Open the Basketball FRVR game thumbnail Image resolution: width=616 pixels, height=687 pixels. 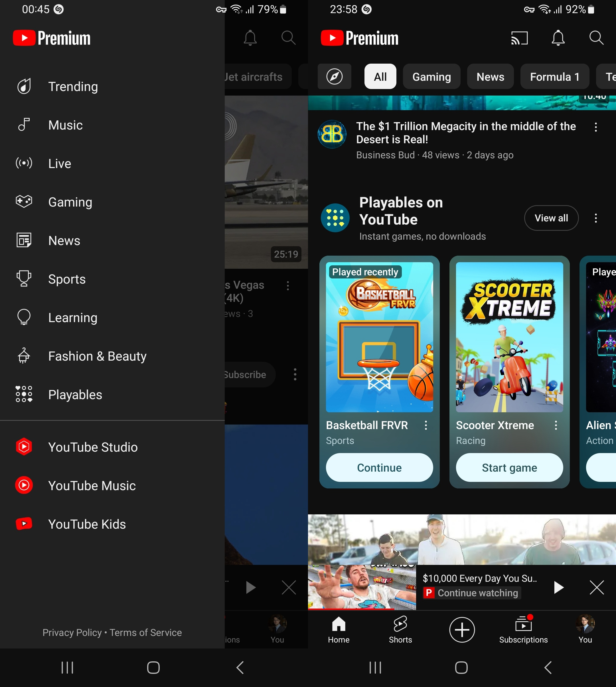(379, 337)
